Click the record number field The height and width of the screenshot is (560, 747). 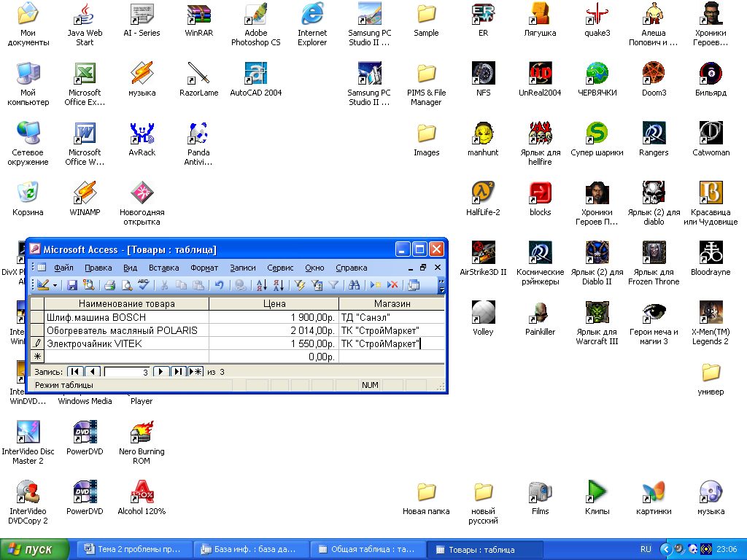pos(127,372)
